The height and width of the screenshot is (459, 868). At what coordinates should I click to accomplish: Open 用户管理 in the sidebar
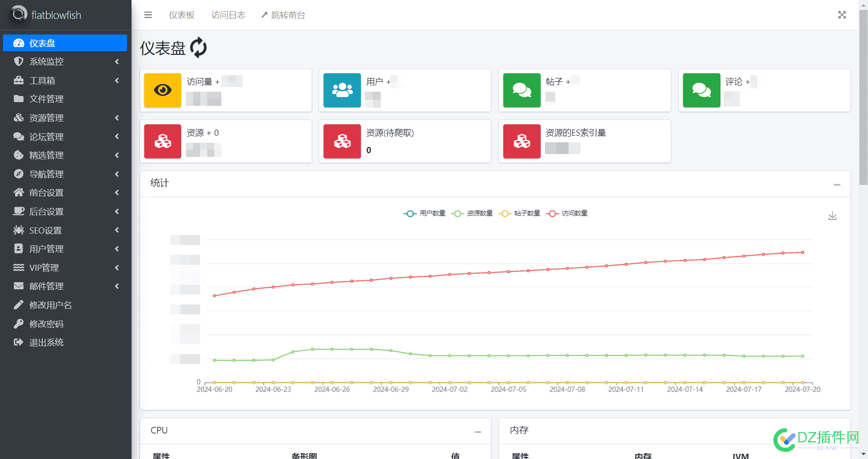(x=65, y=249)
